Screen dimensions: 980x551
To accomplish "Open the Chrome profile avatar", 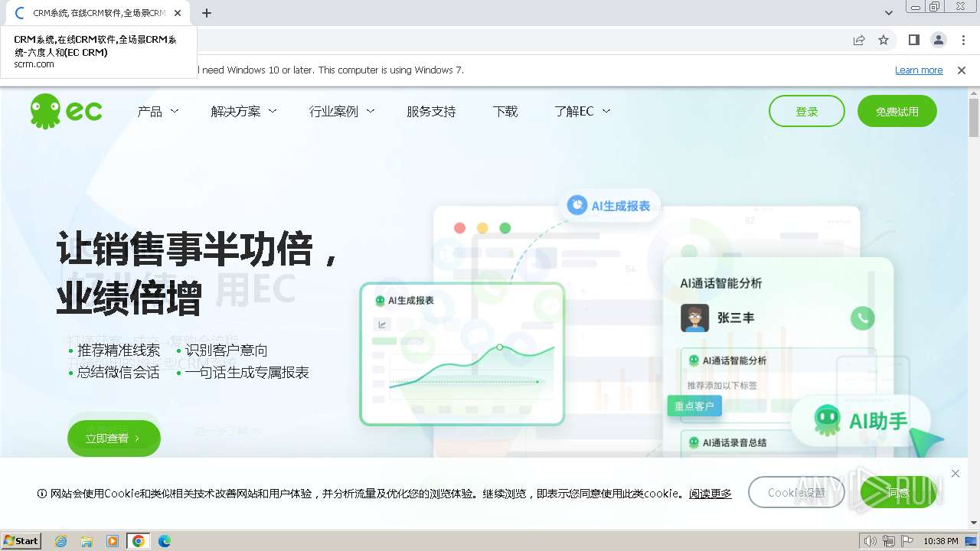I will coord(938,40).
